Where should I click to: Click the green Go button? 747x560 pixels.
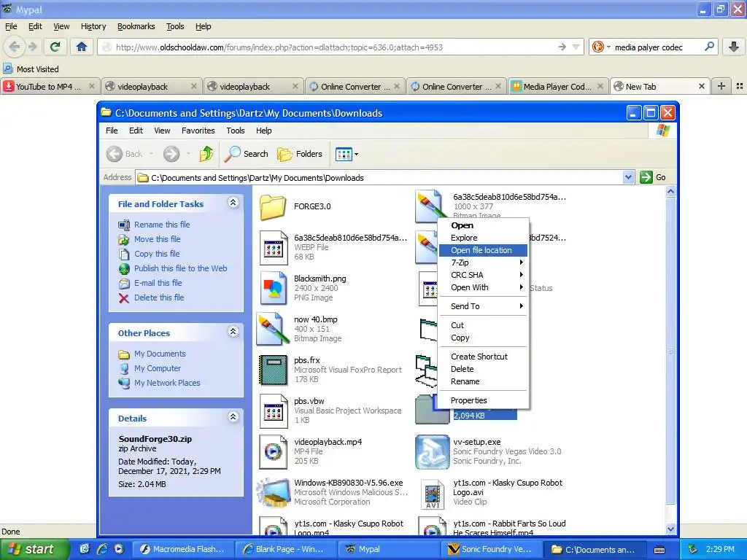(x=653, y=177)
